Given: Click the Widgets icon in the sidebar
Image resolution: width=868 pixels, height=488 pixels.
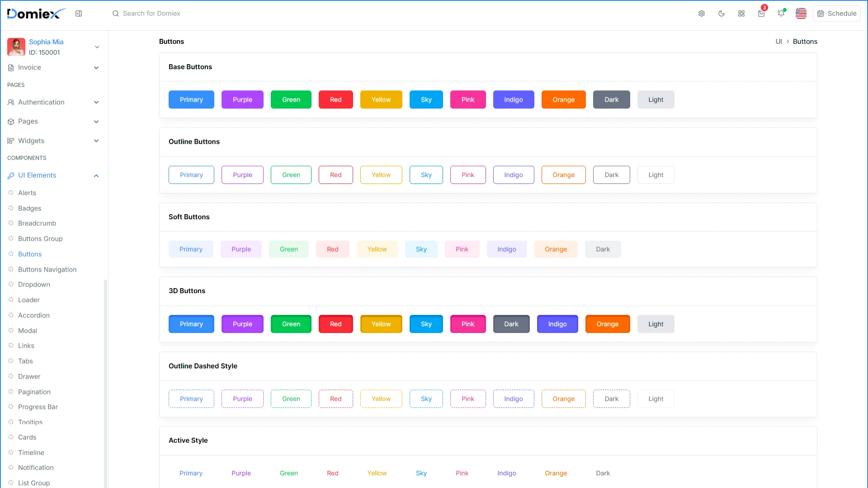Looking at the screenshot, I should tap(11, 141).
